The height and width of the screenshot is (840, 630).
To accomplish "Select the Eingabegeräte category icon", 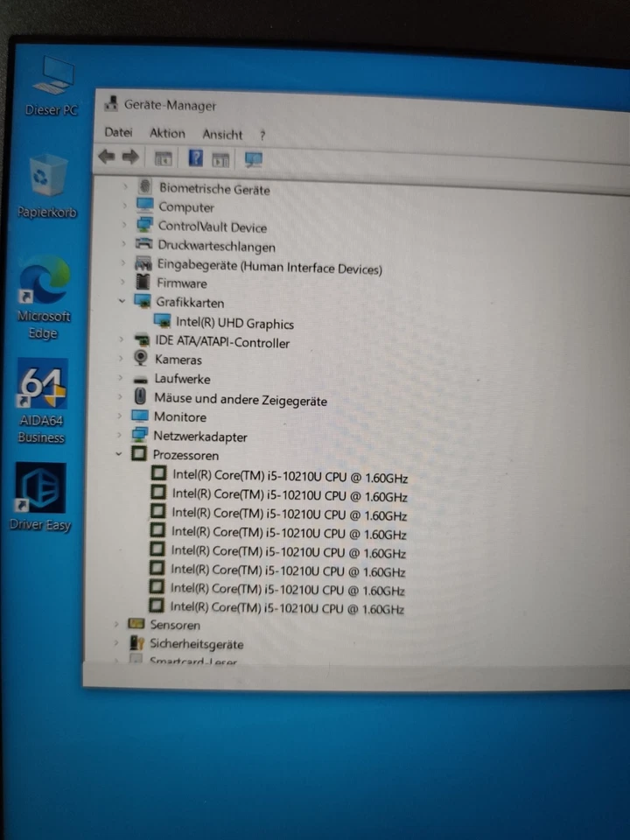I will click(x=143, y=263).
